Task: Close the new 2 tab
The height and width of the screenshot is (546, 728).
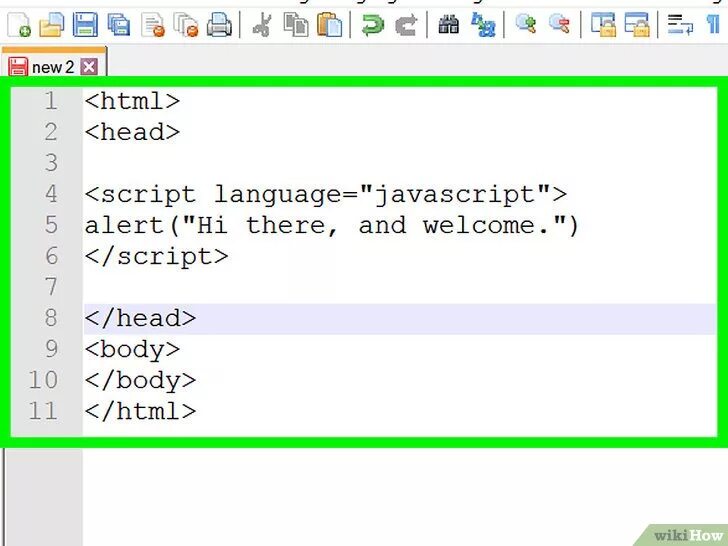Action: (x=89, y=67)
